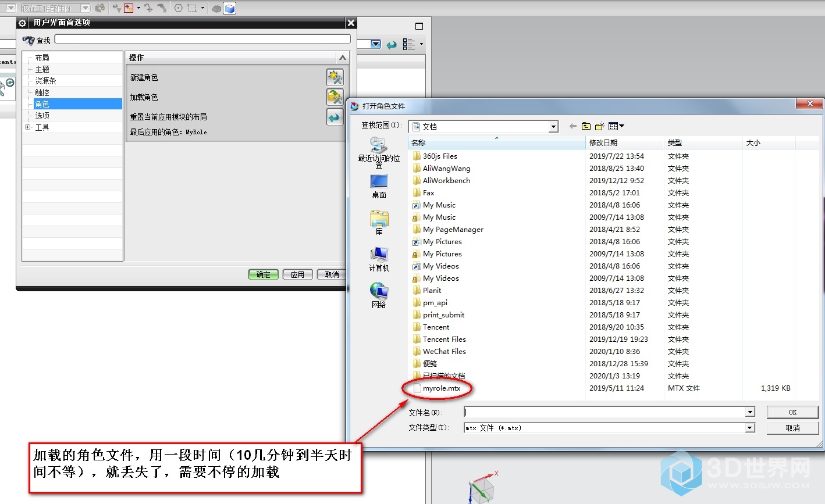The image size is (825, 504).
Task: Select the AliWorkbench folder
Action: click(446, 181)
